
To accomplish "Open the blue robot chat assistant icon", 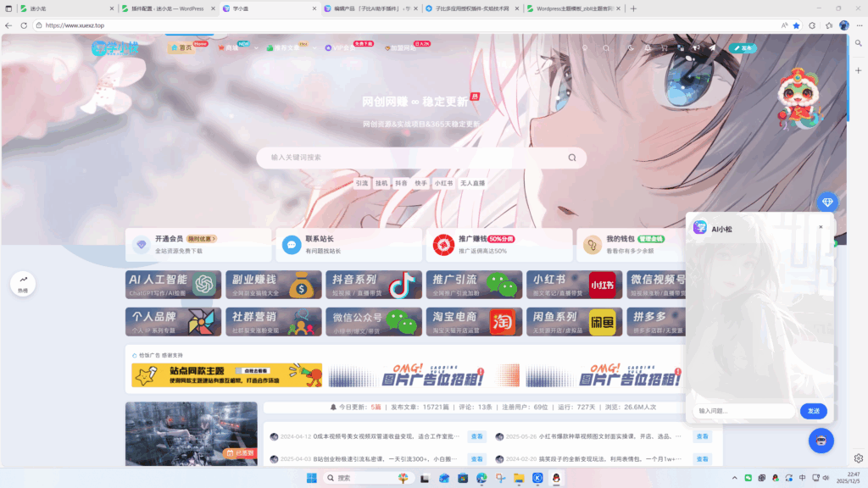I will tap(821, 440).
